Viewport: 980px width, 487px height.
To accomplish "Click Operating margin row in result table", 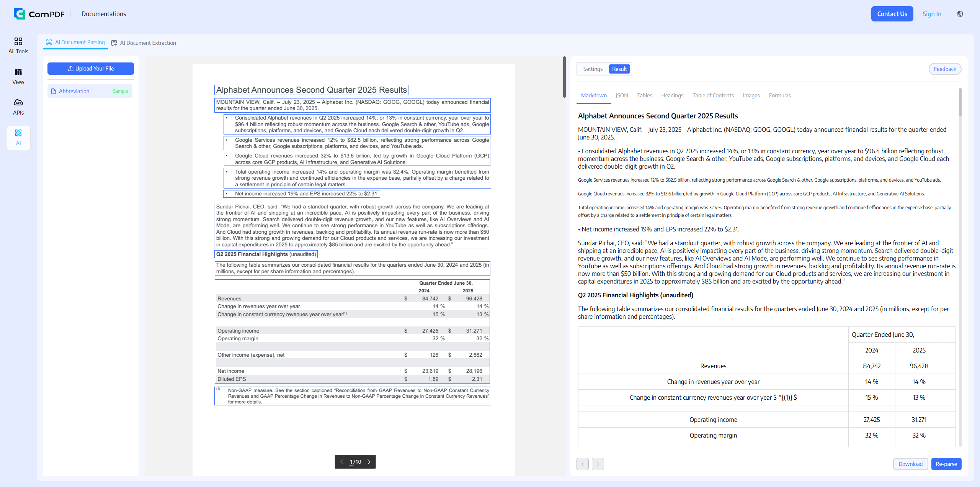I will pyautogui.click(x=767, y=435).
